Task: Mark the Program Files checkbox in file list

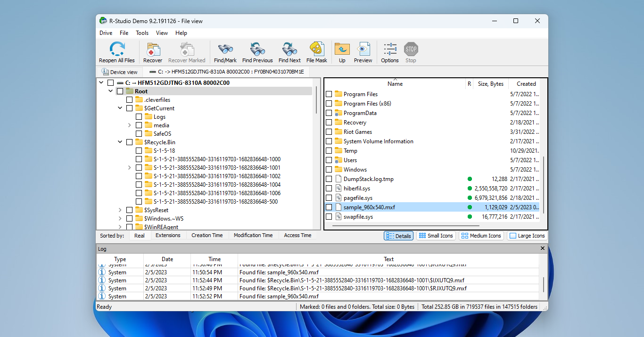Action: click(329, 94)
